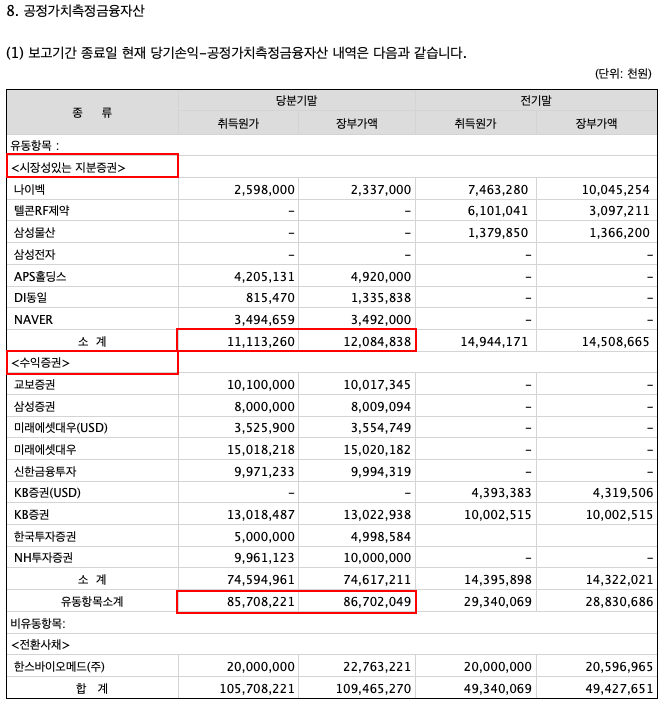
Task: Select the '합 계' row label
Action: (x=92, y=688)
